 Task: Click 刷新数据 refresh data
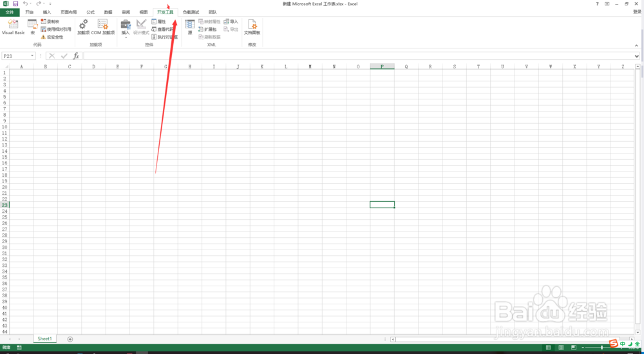pos(209,37)
